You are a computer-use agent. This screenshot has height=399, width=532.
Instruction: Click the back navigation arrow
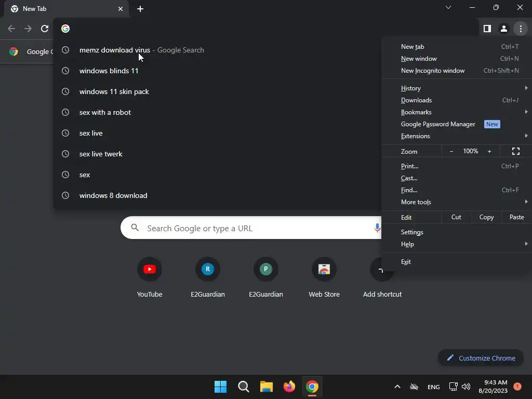(x=11, y=29)
